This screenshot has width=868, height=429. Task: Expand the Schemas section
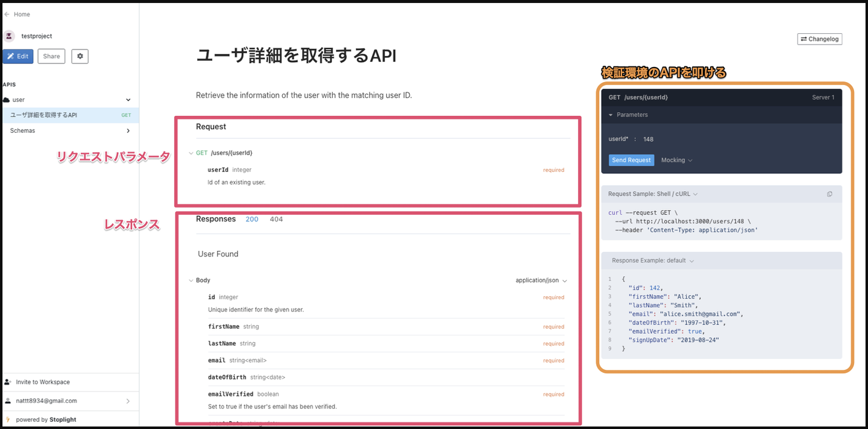128,130
